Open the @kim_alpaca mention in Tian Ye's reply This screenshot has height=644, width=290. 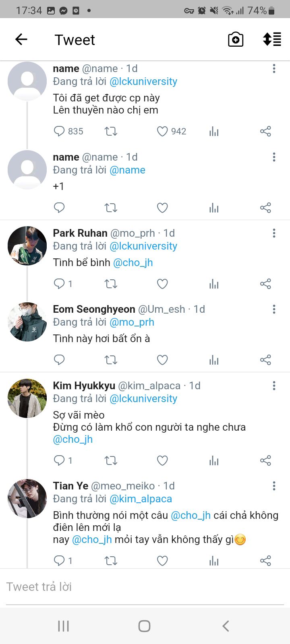click(x=141, y=499)
